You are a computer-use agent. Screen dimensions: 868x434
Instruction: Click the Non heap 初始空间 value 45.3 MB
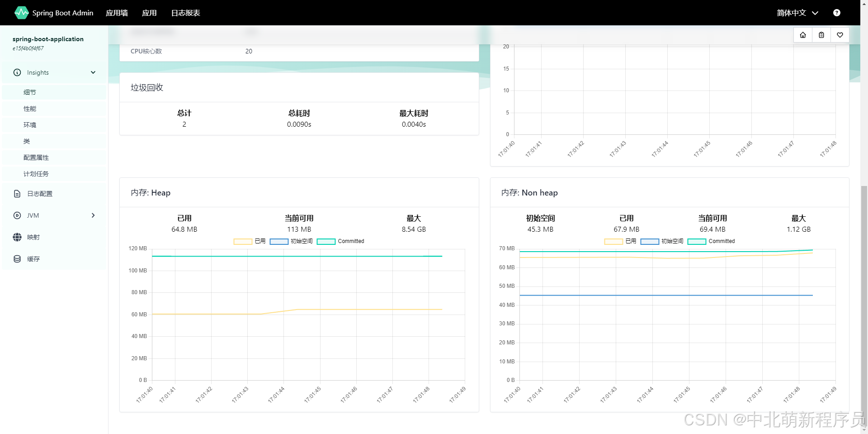(x=540, y=229)
